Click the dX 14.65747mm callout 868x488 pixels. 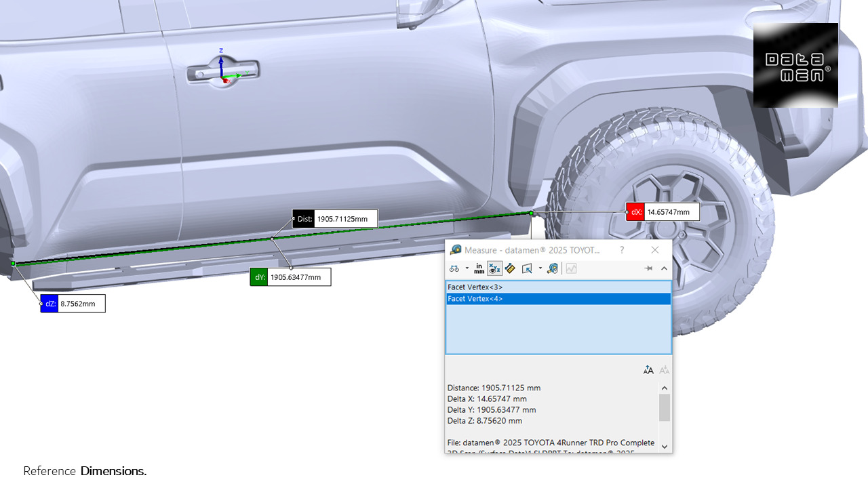pyautogui.click(x=663, y=212)
